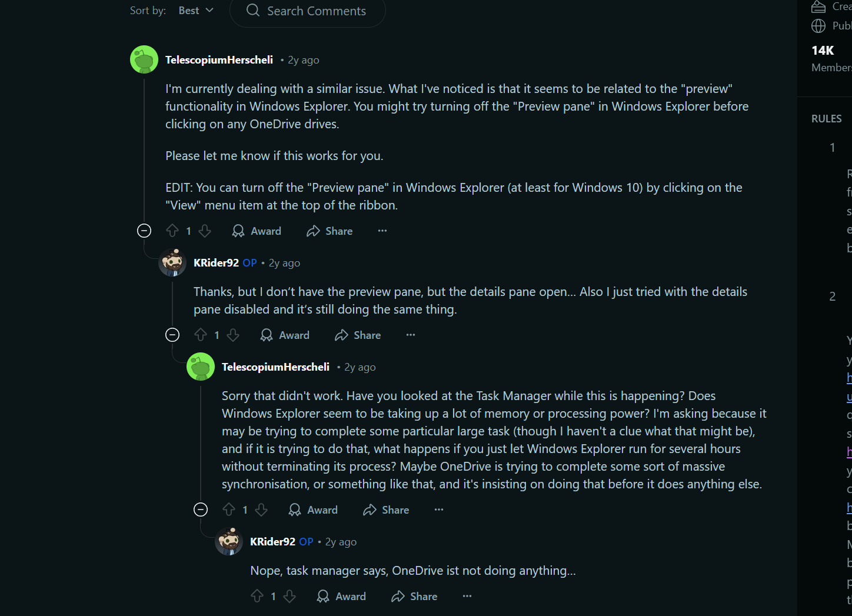Click TelescopiumHerscheli's green avatar on top comment
The height and width of the screenshot is (616, 852).
pyautogui.click(x=144, y=59)
